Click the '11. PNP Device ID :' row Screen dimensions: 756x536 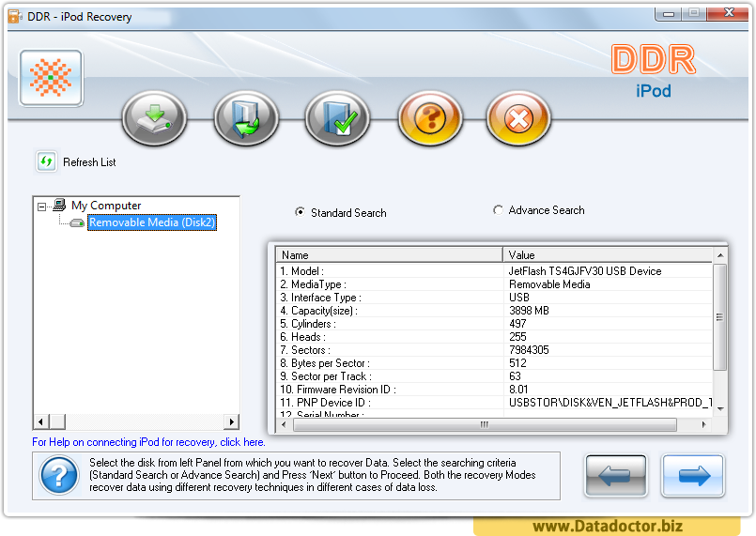494,403
